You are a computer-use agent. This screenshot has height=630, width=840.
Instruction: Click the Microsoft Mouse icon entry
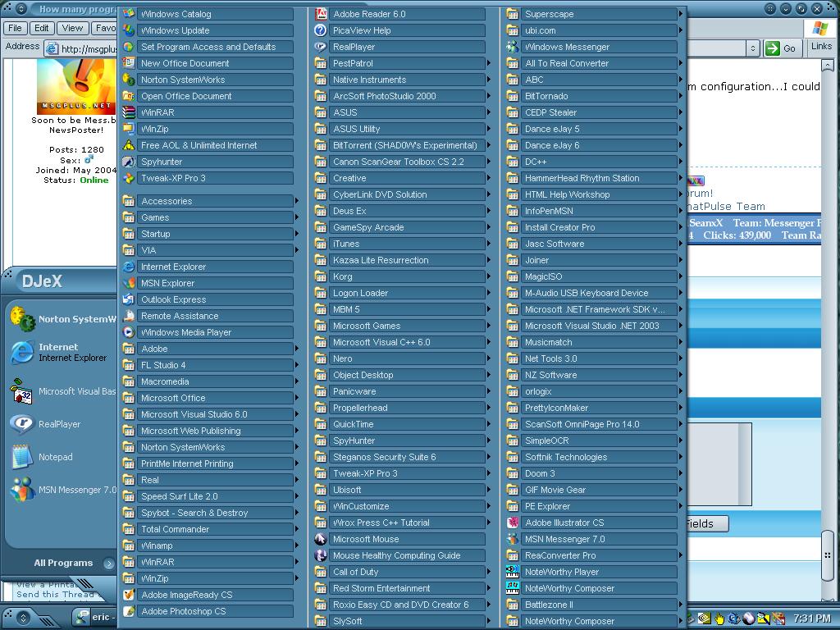(321, 539)
